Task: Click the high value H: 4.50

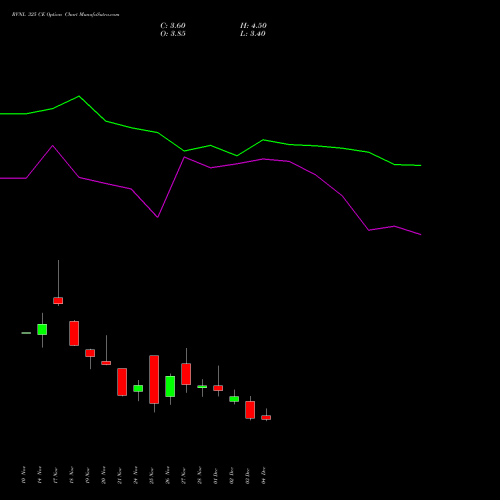Action: pyautogui.click(x=253, y=26)
